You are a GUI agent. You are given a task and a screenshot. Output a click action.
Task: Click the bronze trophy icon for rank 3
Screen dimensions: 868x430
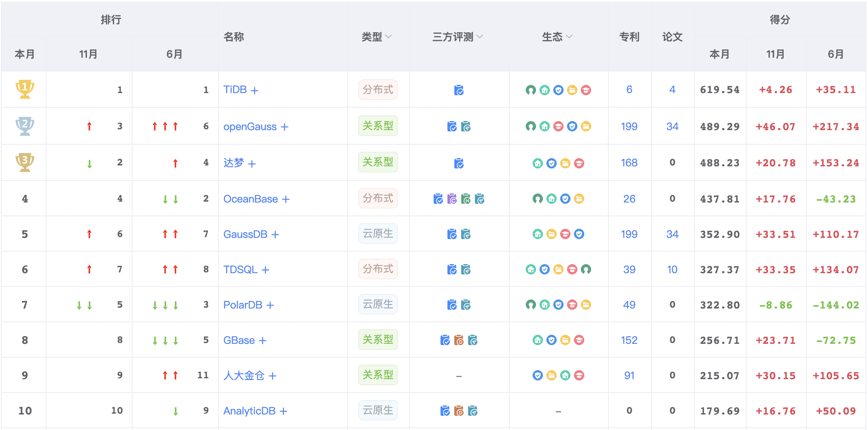[x=25, y=162]
